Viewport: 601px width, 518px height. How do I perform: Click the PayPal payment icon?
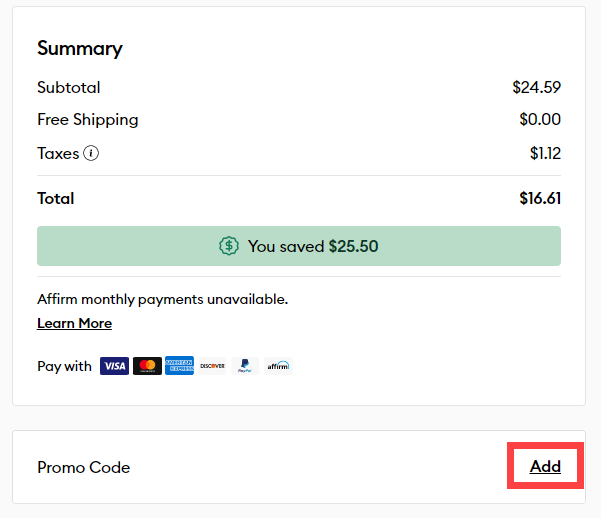tap(244, 366)
